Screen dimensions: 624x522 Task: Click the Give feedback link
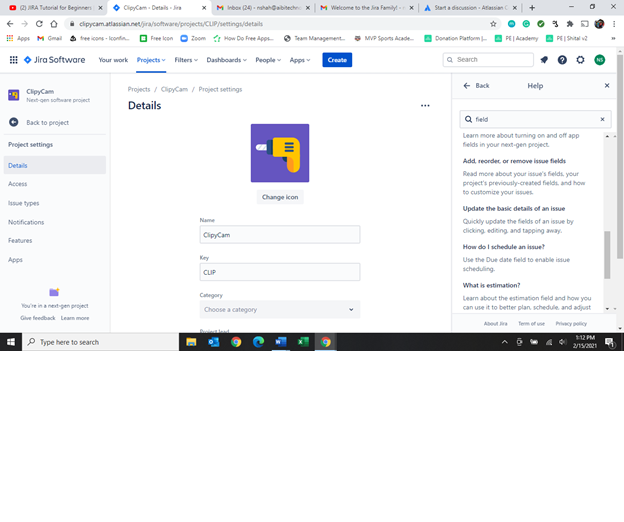coord(38,318)
